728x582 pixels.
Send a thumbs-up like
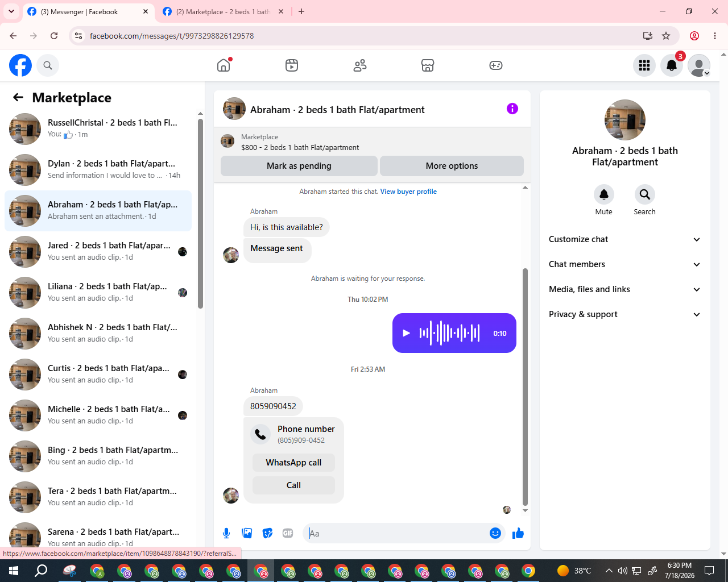pyautogui.click(x=518, y=533)
